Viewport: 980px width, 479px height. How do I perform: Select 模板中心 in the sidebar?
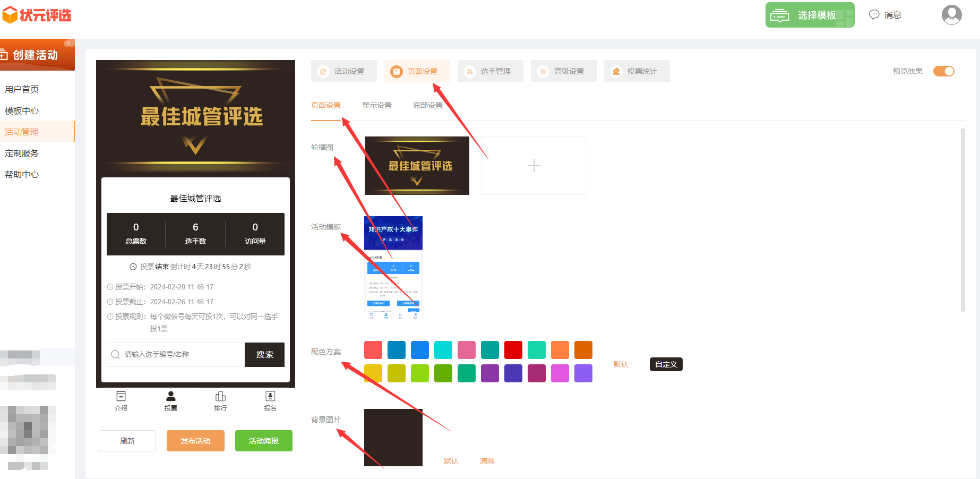click(22, 110)
